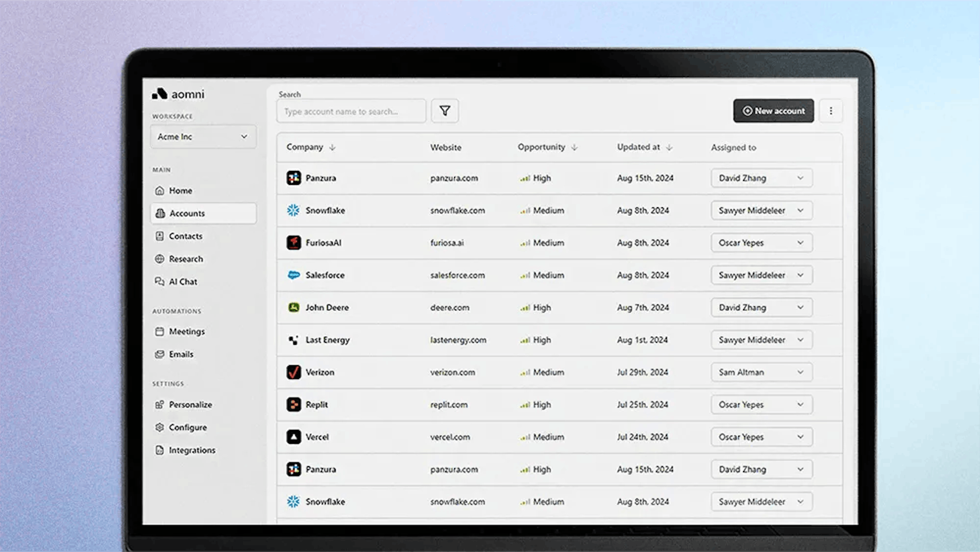Open the three-dot more options menu

pyautogui.click(x=831, y=111)
